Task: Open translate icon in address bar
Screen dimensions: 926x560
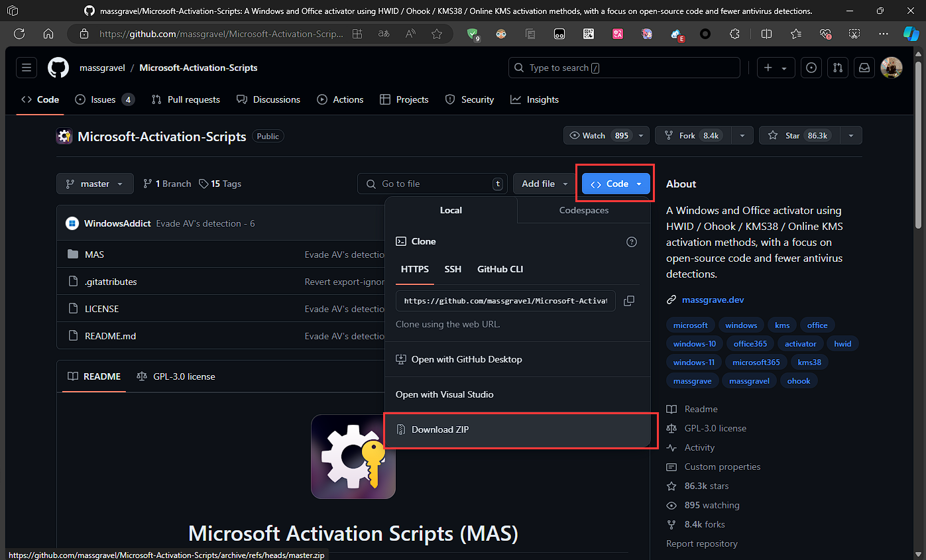Action: pos(384,34)
